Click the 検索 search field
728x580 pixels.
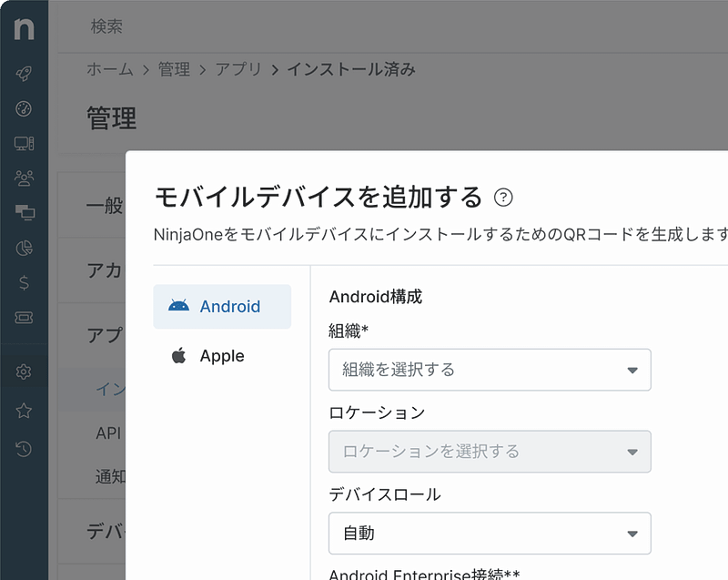point(106,26)
